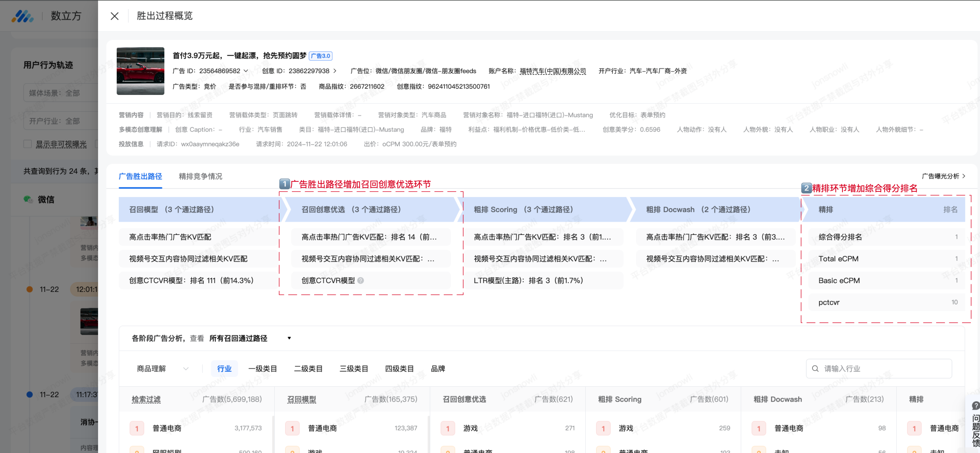Click the 福特汽车(中国)有限公司 account link
Screen dimensions: 980x453
point(553,71)
